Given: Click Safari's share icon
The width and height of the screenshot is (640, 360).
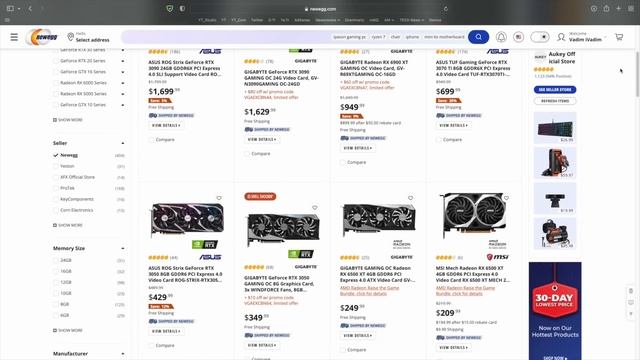Looking at the screenshot, I should pyautogui.click(x=606, y=8).
